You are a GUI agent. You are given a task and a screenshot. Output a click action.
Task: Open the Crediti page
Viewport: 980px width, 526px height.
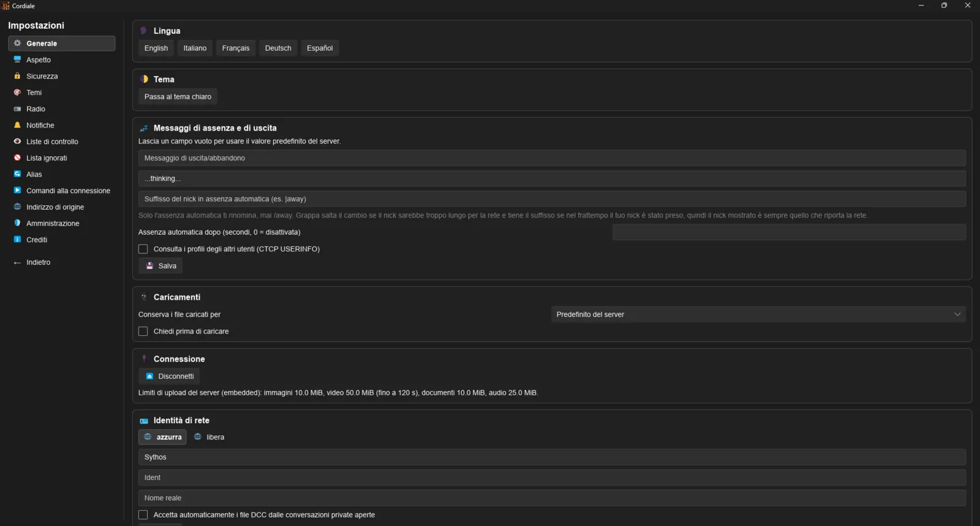pos(61,240)
